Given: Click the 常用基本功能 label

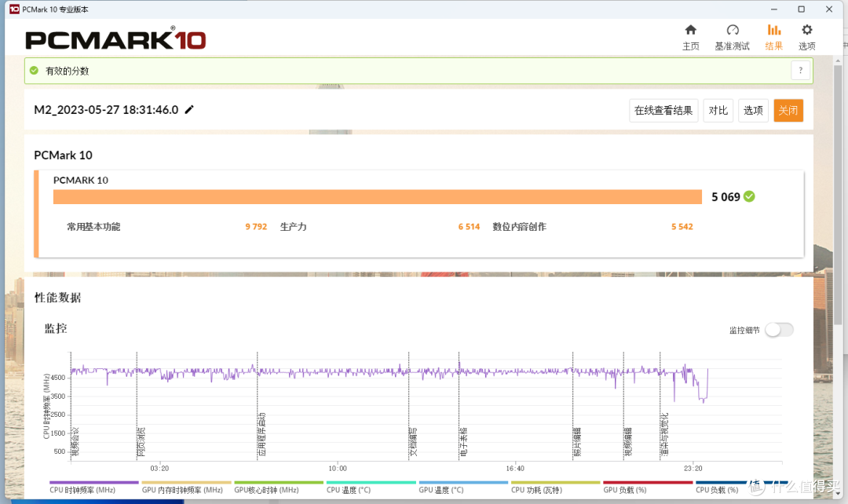Looking at the screenshot, I should pos(93,227).
